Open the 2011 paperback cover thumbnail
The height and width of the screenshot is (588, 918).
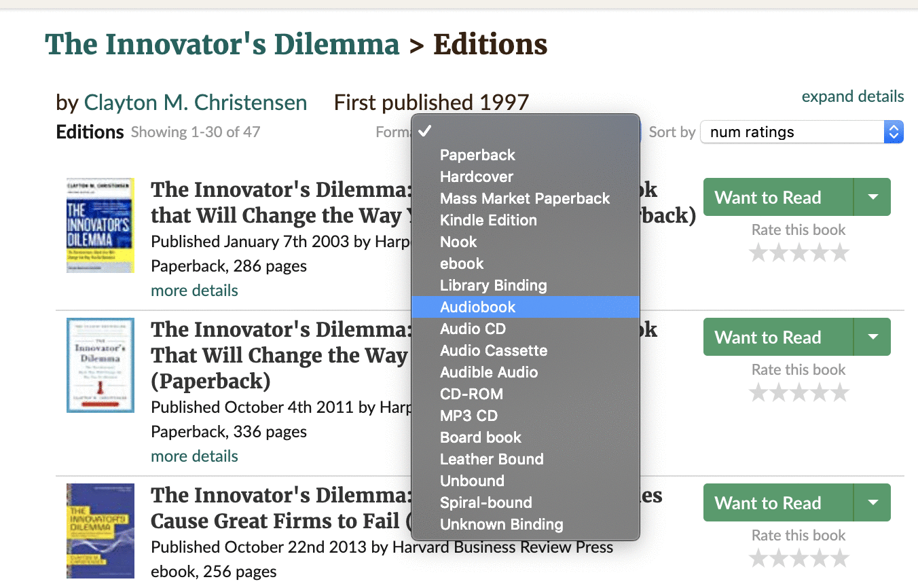tap(100, 365)
